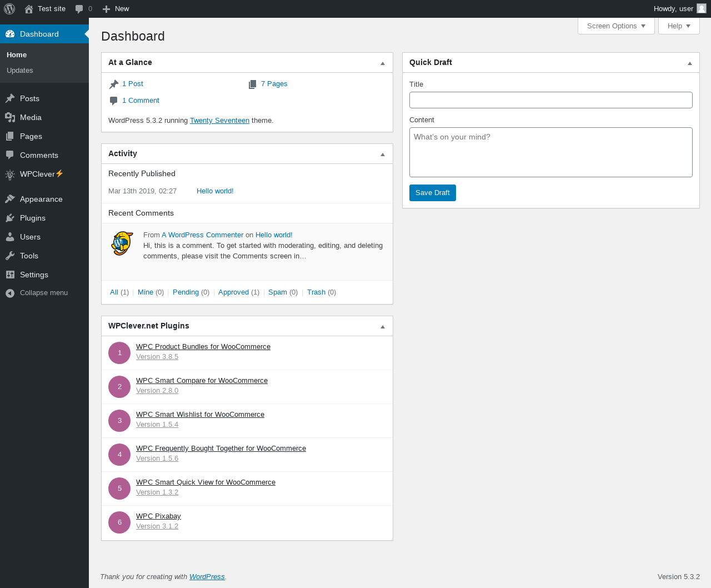Open the Hello world! recently published post
The width and height of the screenshot is (711, 588).
point(215,191)
